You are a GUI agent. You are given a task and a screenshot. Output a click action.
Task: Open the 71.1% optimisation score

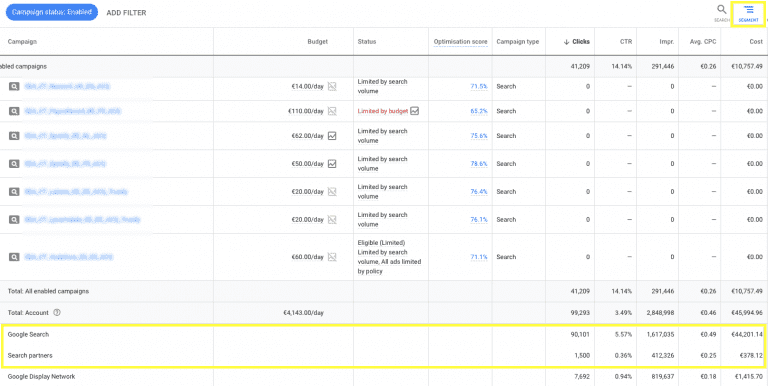tap(479, 257)
